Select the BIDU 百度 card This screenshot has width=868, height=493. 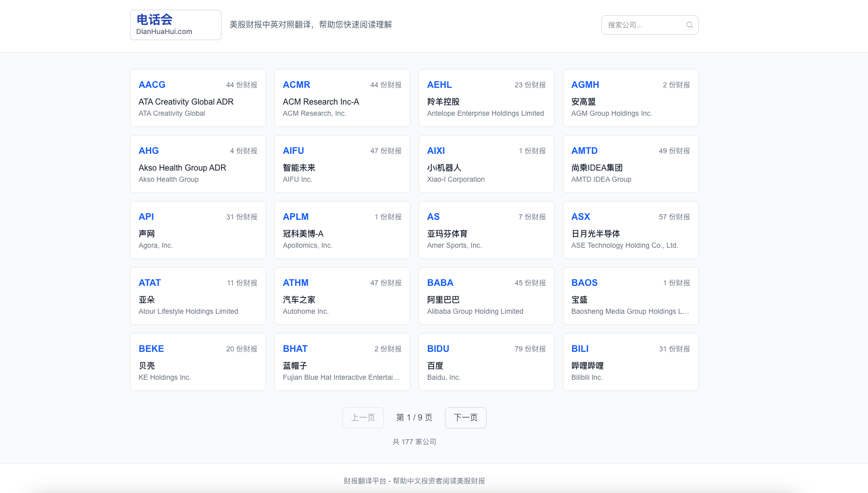pyautogui.click(x=486, y=362)
